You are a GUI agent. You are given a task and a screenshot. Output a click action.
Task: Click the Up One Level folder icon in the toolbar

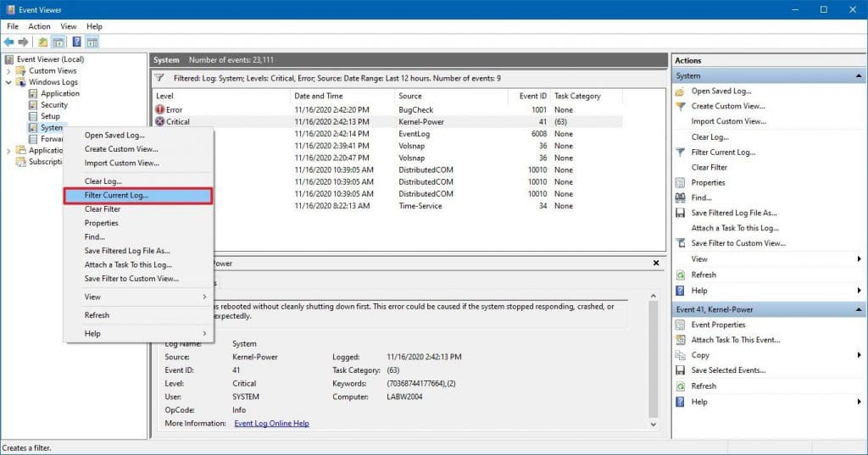point(42,42)
